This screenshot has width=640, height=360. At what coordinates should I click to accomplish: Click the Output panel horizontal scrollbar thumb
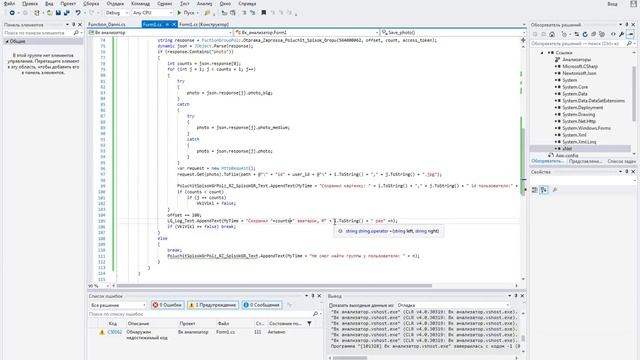tap(350, 358)
